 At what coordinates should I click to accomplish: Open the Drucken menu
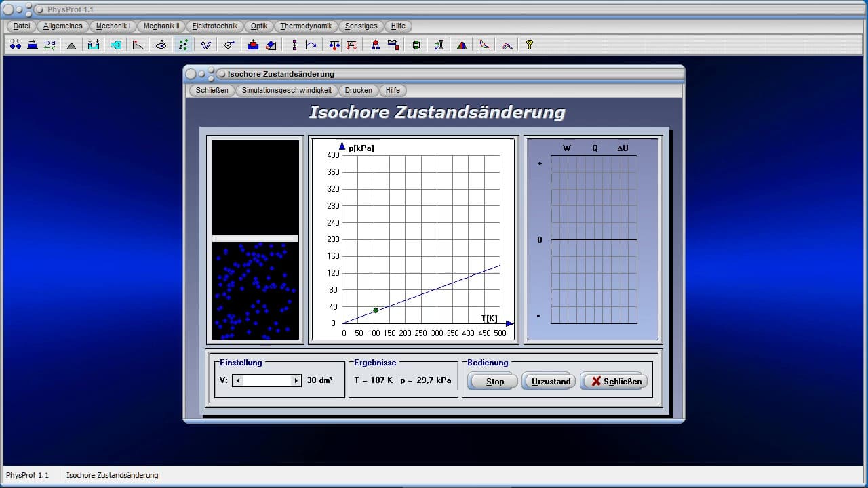[x=358, y=90]
